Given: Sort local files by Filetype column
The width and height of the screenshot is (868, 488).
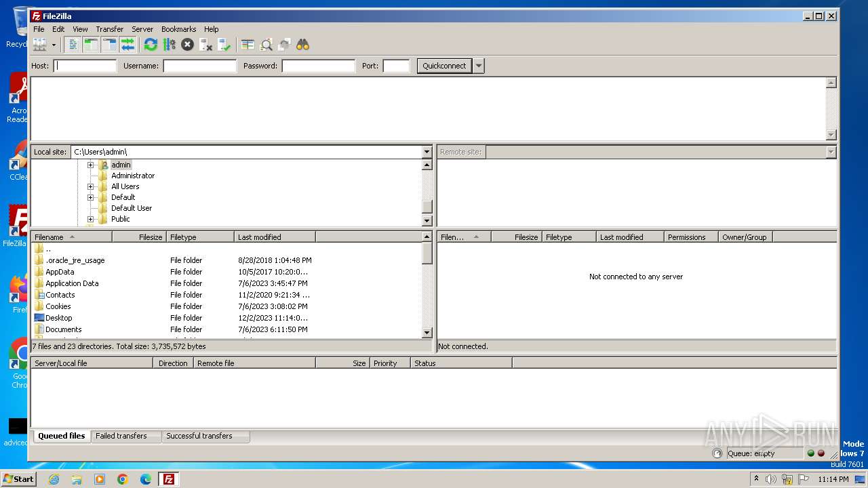Looking at the screenshot, I should pos(200,237).
